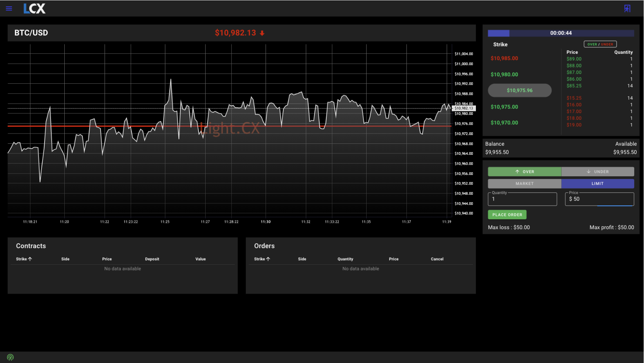
Task: Select the highlighted $10,975.96 strike
Action: [x=520, y=90]
